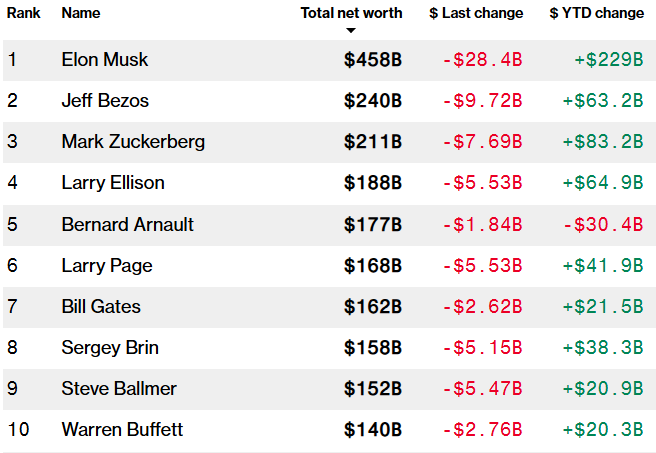Sort by Total net worth column header
656x453 pixels.
click(351, 13)
